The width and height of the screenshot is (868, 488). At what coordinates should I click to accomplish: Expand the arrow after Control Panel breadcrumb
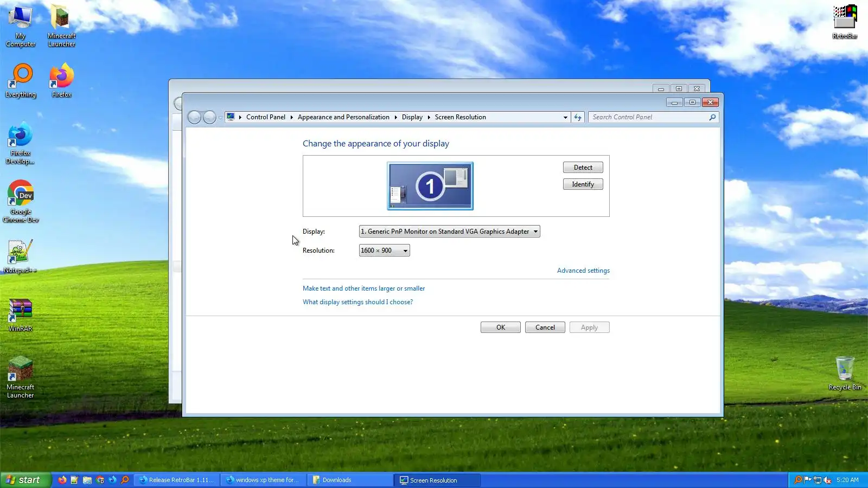[291, 117]
